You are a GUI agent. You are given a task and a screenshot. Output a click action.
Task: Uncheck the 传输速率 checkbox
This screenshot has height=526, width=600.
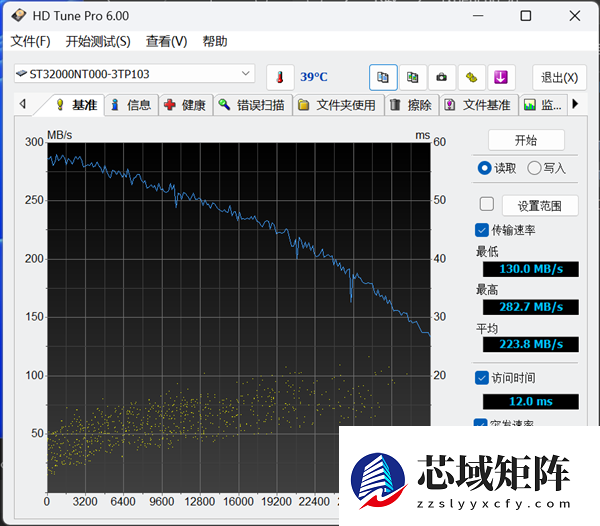pyautogui.click(x=482, y=230)
